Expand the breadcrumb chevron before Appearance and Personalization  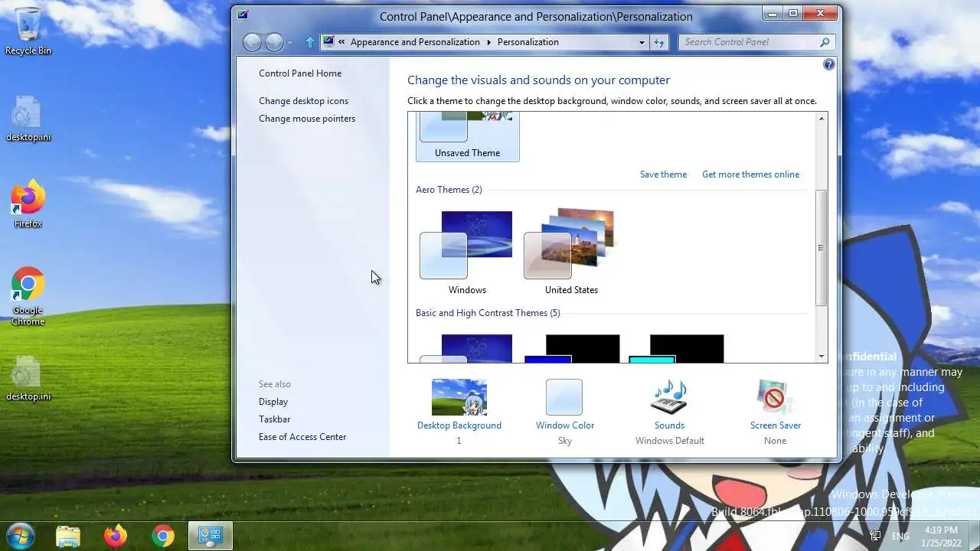pyautogui.click(x=341, y=42)
